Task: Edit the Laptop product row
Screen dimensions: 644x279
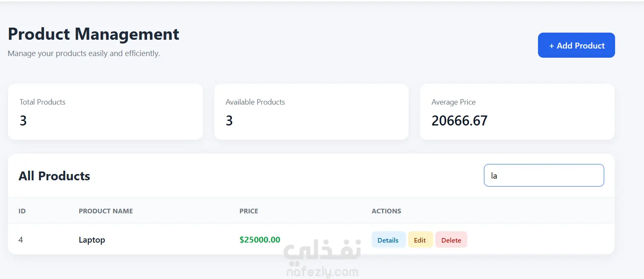Action: (420, 240)
